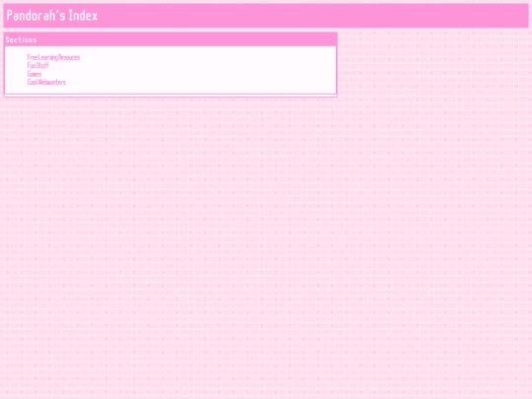The image size is (532, 399).
Task: Click the Pandorah's Index page title
Action: [52, 16]
